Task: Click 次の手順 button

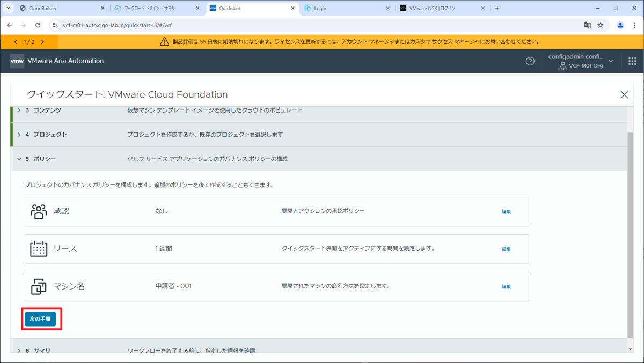Action: [40, 318]
